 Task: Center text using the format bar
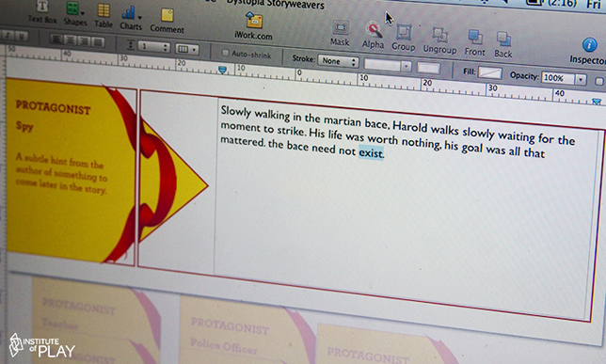(x=71, y=40)
